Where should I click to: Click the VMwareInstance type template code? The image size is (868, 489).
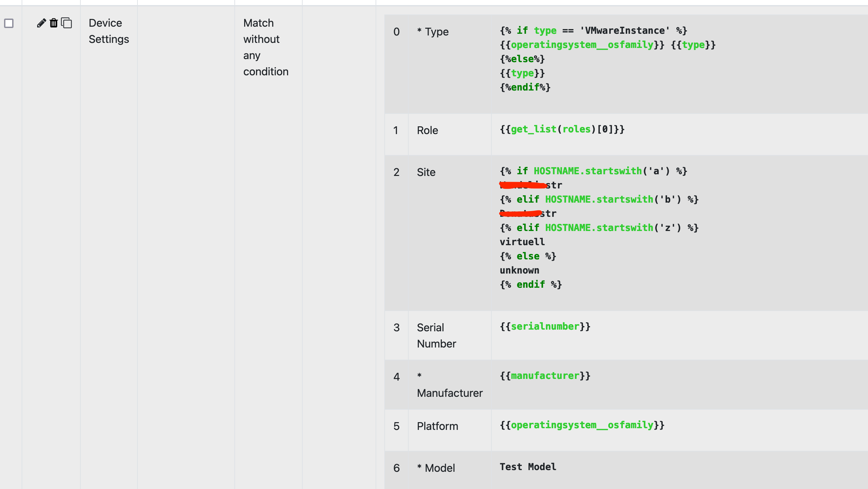coord(593,31)
